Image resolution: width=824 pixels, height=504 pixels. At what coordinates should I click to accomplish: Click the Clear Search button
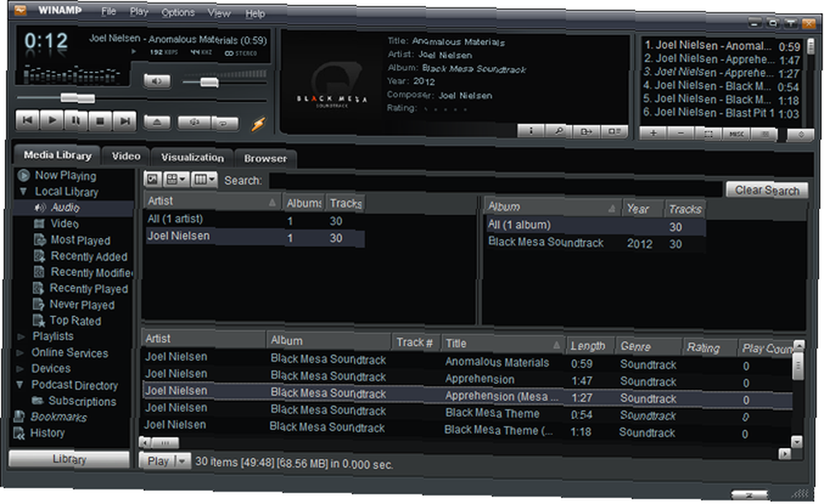767,190
